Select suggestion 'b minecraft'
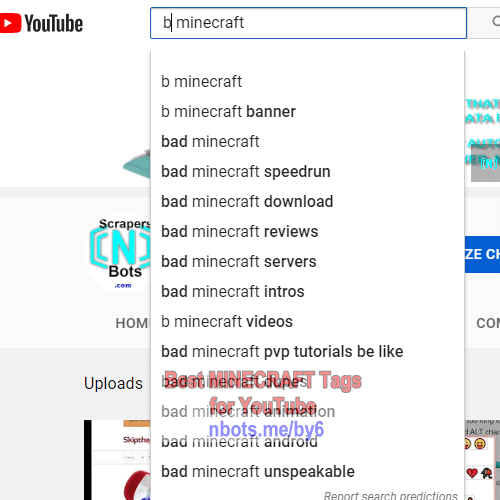This screenshot has height=500, width=500. [307, 82]
